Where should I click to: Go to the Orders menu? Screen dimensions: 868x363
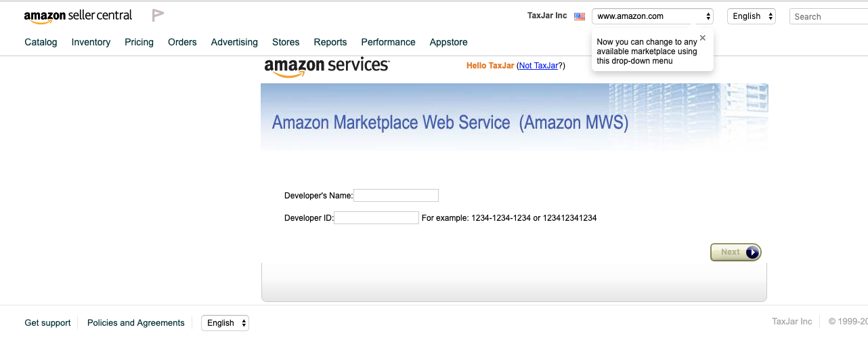click(182, 42)
